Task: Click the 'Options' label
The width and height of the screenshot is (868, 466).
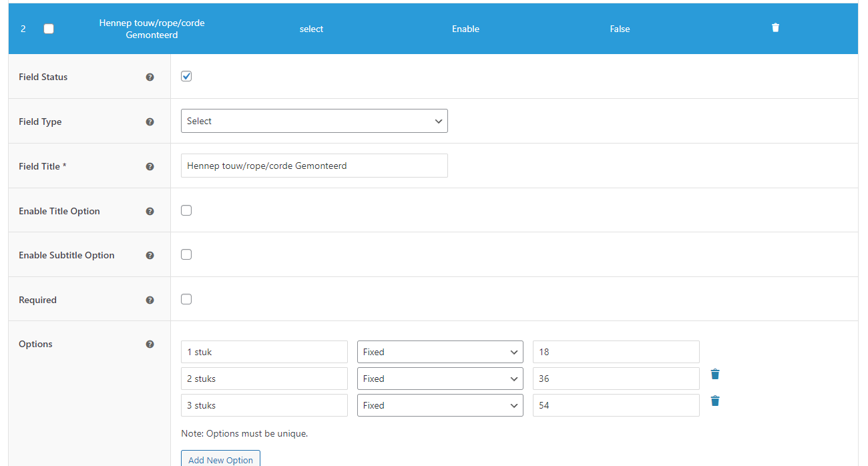Action: pos(35,344)
